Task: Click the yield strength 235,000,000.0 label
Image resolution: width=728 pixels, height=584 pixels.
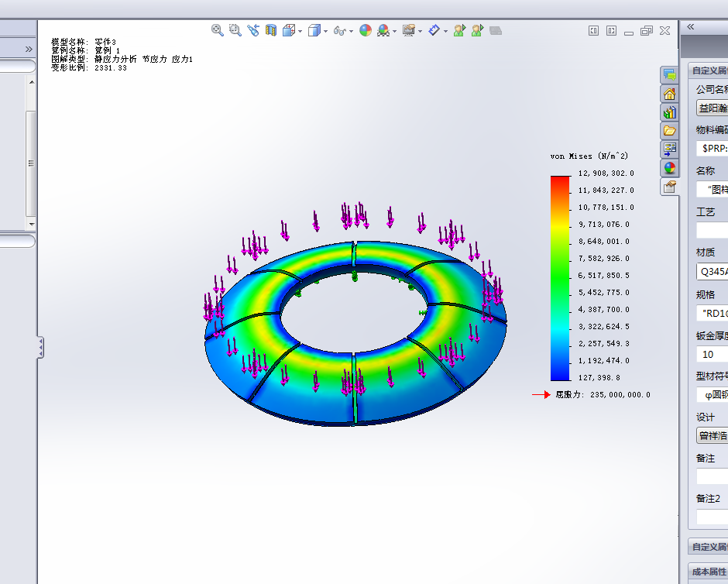Action: [603, 394]
